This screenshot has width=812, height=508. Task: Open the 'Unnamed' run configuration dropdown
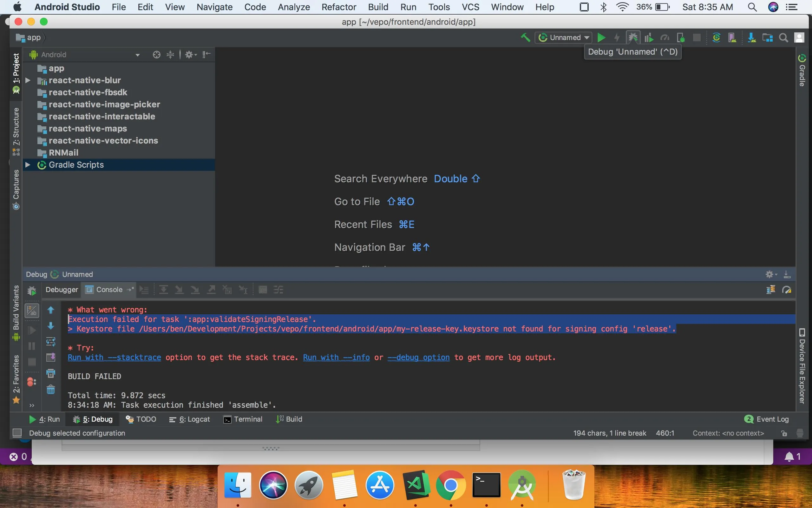[x=563, y=38]
